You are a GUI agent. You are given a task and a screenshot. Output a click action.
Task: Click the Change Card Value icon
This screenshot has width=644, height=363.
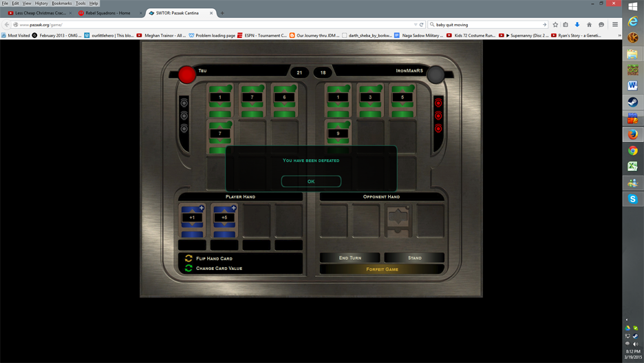[x=189, y=268]
